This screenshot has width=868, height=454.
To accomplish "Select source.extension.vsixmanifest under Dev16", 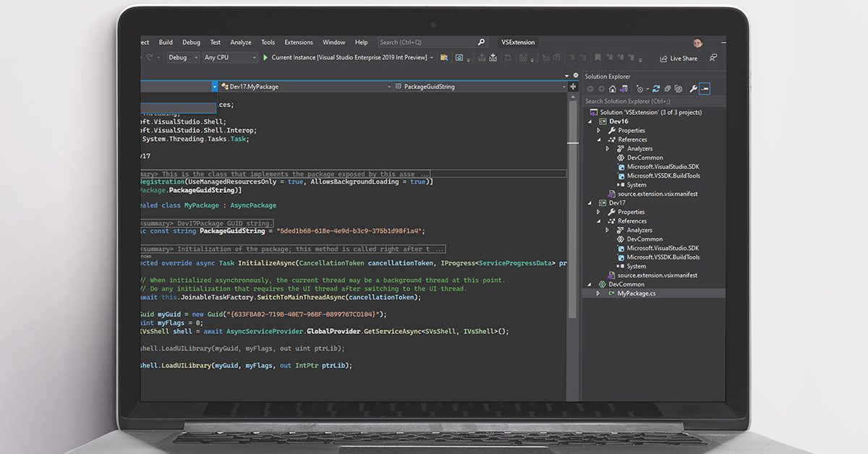I will coord(658,194).
